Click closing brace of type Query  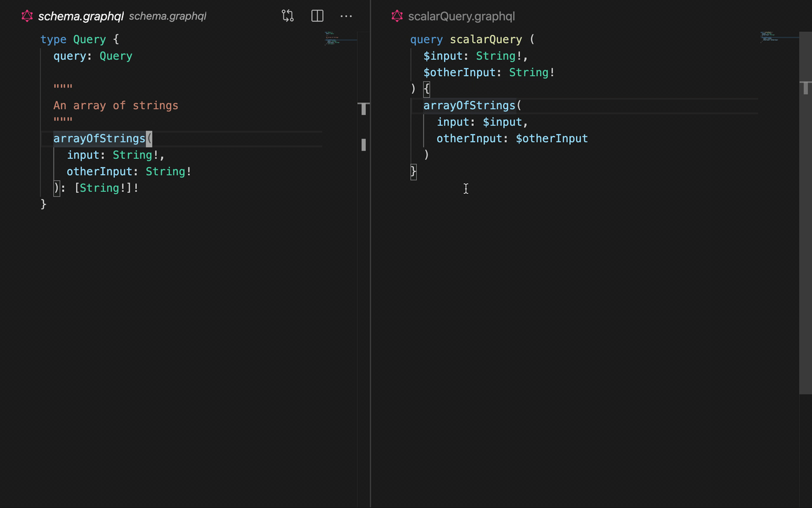[x=44, y=204]
